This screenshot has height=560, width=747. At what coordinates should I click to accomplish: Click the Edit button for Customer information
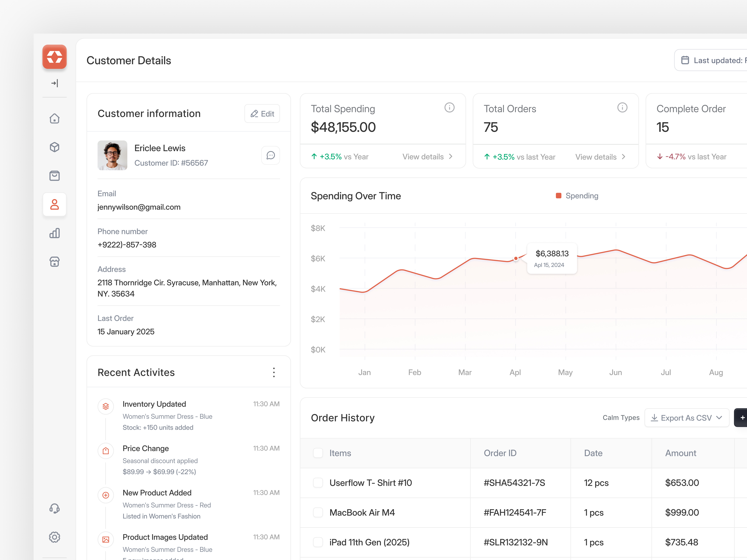[262, 113]
